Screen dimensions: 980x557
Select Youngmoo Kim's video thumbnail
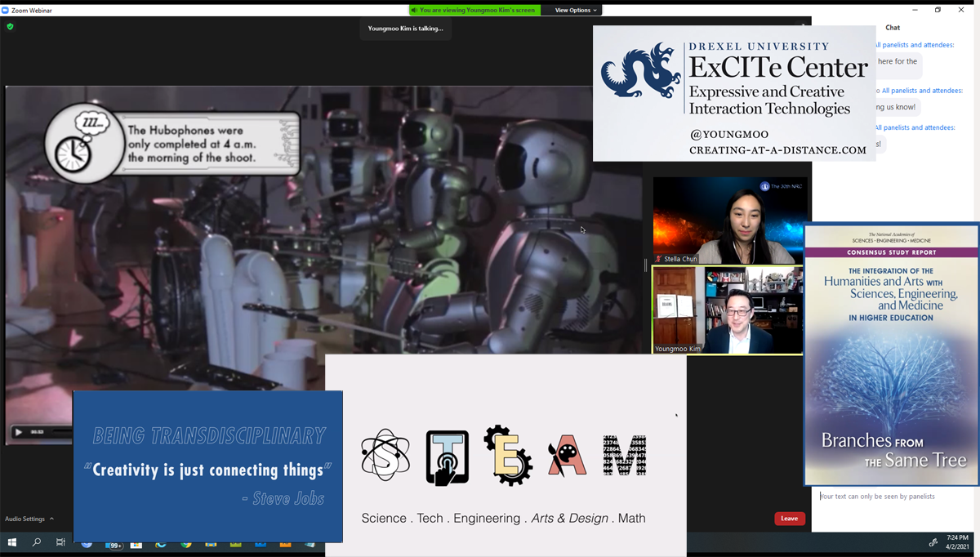click(728, 310)
